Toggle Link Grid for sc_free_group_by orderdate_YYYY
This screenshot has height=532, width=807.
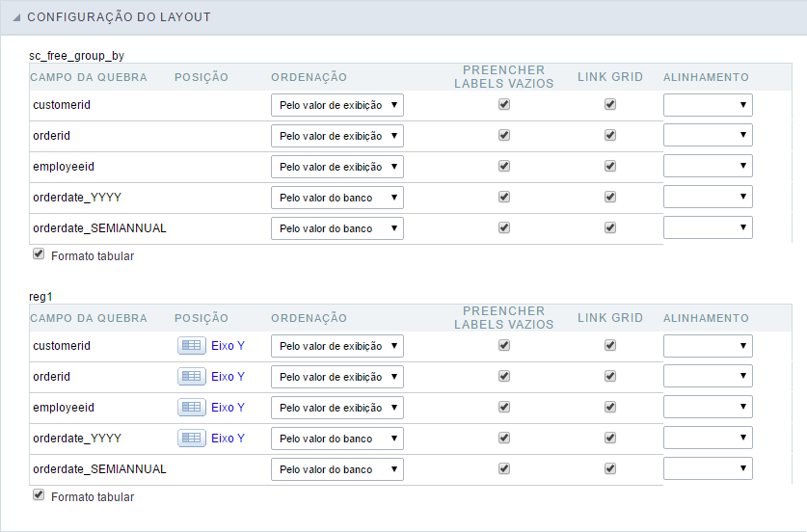click(610, 197)
